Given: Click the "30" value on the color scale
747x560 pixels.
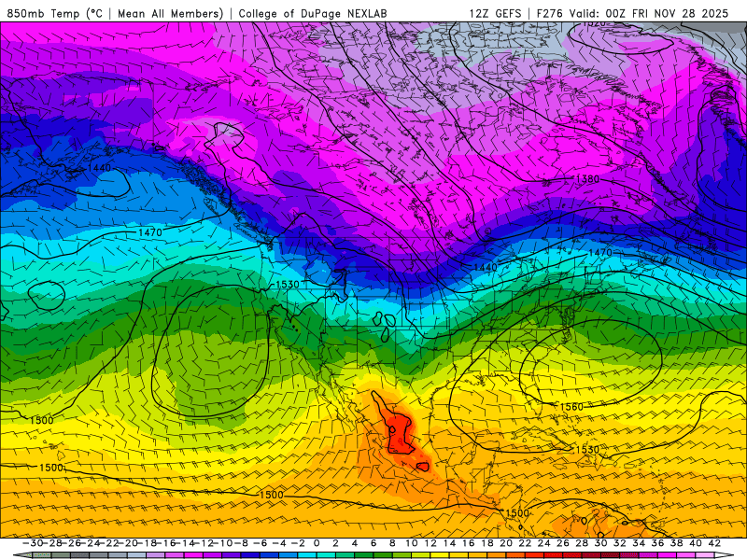Looking at the screenshot, I should 600,543.
